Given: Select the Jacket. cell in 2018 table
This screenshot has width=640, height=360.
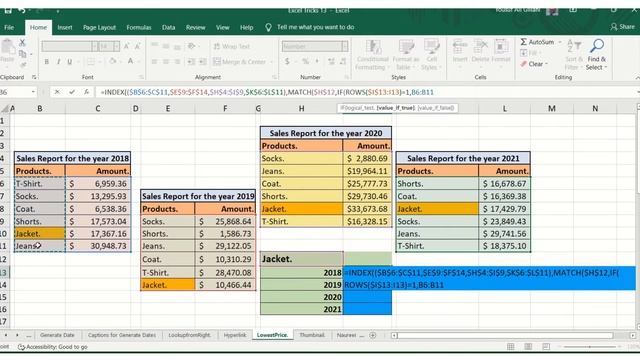Looking at the screenshot, I should (40, 234).
